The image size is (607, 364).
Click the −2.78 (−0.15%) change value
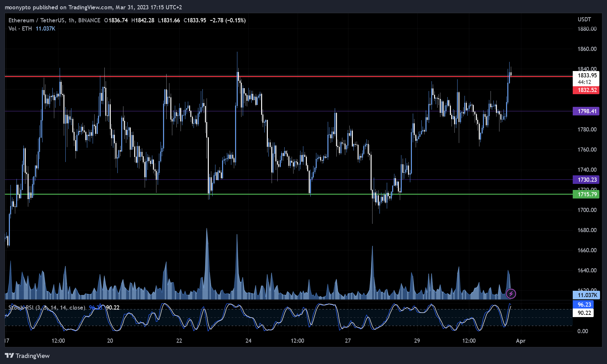[228, 20]
